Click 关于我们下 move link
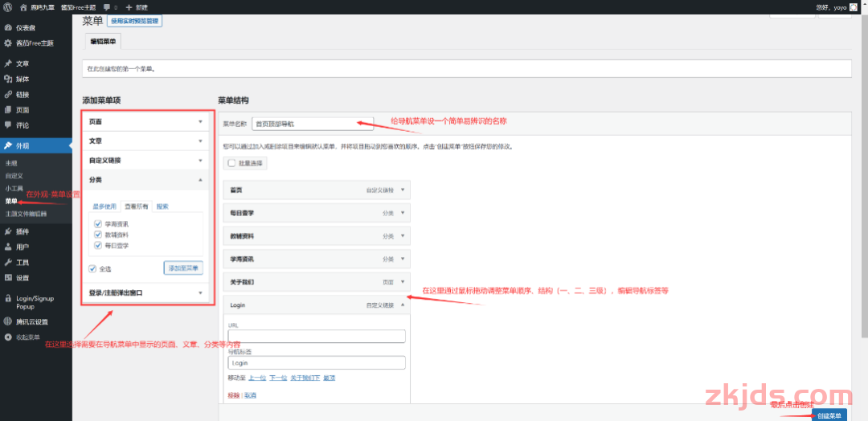Screen dimensions: 868x421 pos(305,378)
